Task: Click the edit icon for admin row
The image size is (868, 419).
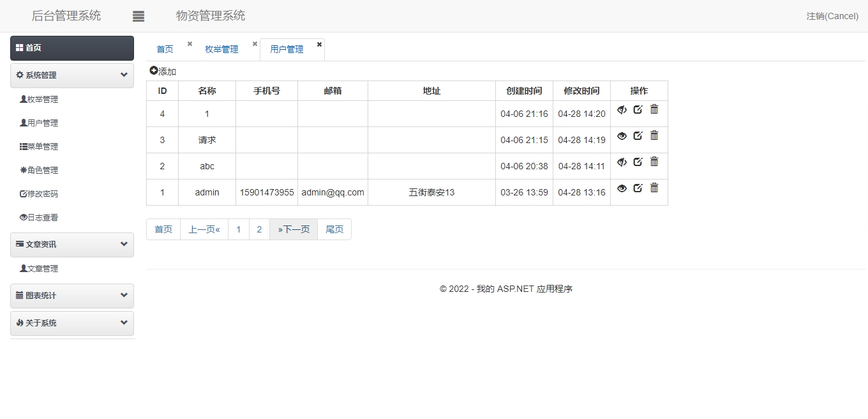Action: pos(638,188)
